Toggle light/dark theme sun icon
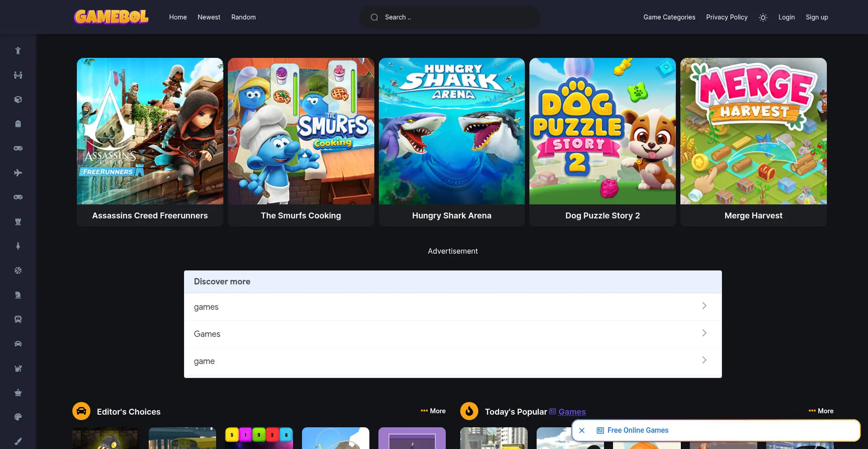This screenshot has width=868, height=449. pos(763,17)
